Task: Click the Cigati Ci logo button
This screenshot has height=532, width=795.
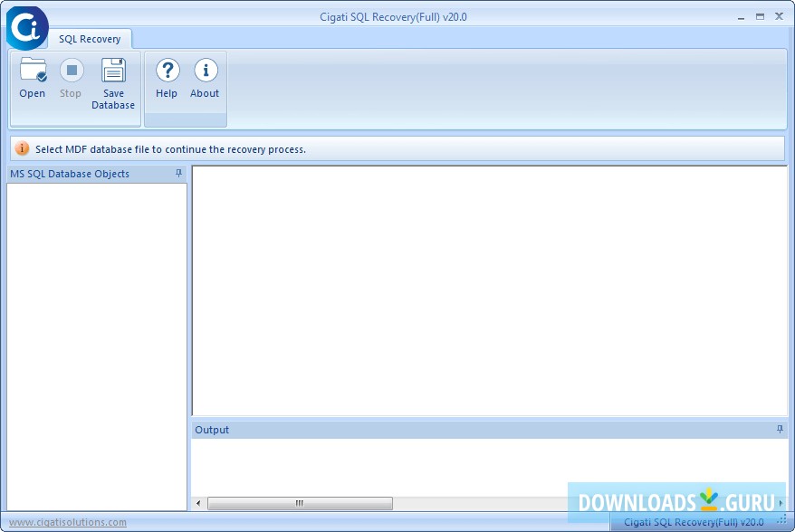Action: tap(27, 28)
